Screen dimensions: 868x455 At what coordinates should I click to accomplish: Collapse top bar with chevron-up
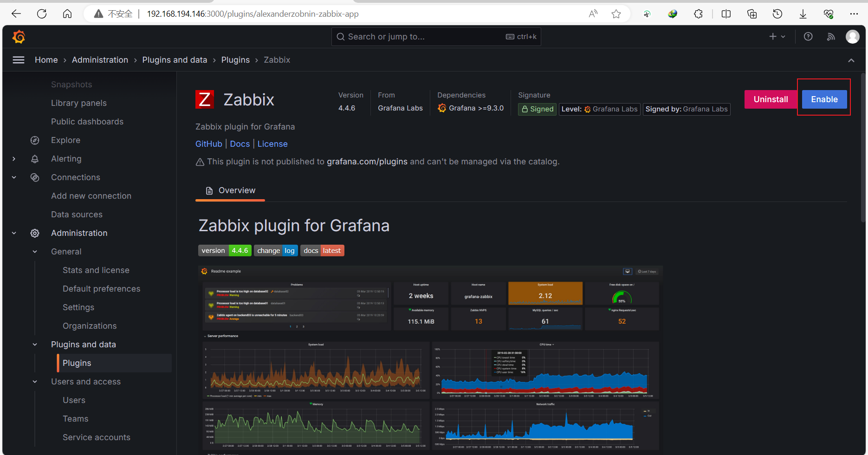[851, 60]
